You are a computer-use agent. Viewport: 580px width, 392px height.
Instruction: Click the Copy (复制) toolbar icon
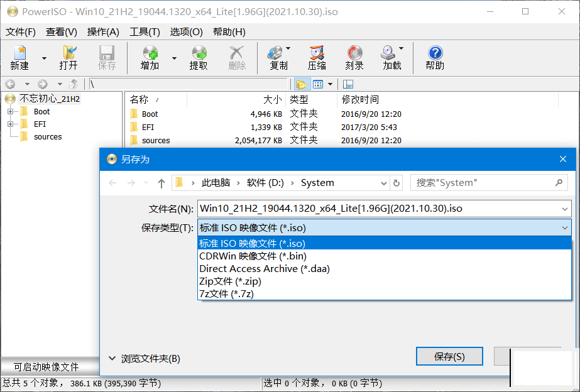(276, 58)
